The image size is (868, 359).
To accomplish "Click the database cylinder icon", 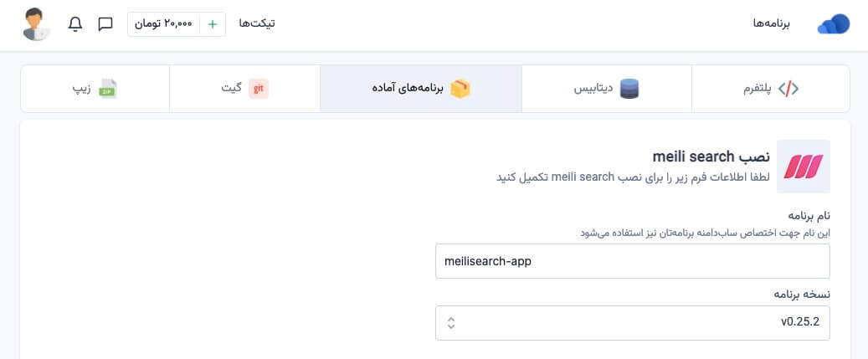I will coord(629,89).
